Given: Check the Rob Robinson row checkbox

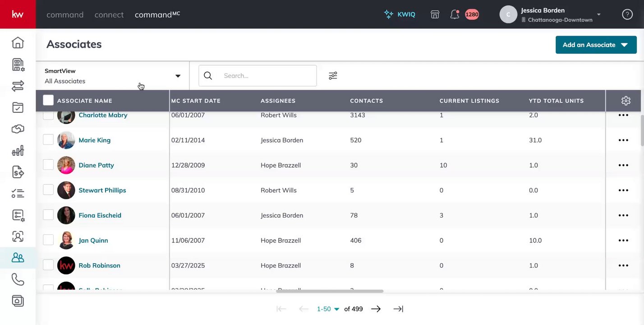Looking at the screenshot, I should (48, 265).
